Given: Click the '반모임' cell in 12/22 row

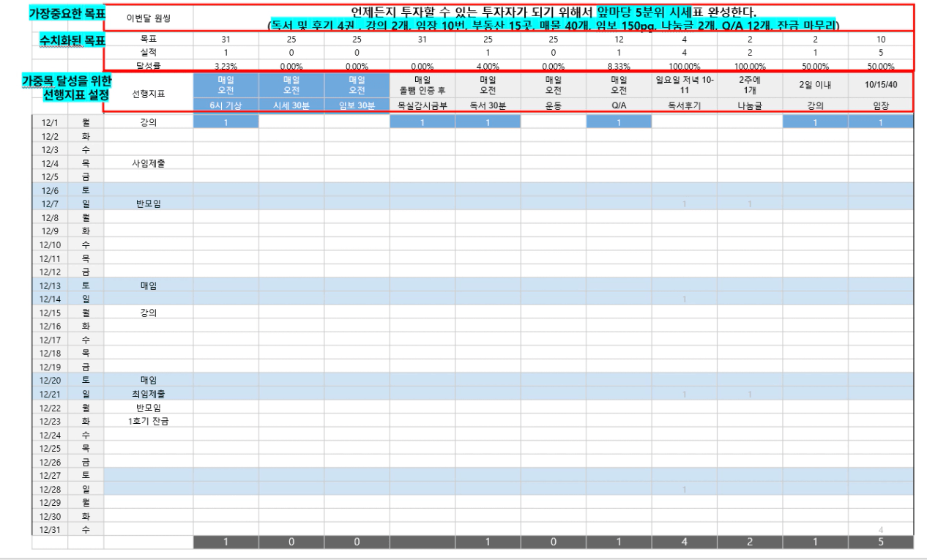Looking at the screenshot, I should click(x=149, y=407).
